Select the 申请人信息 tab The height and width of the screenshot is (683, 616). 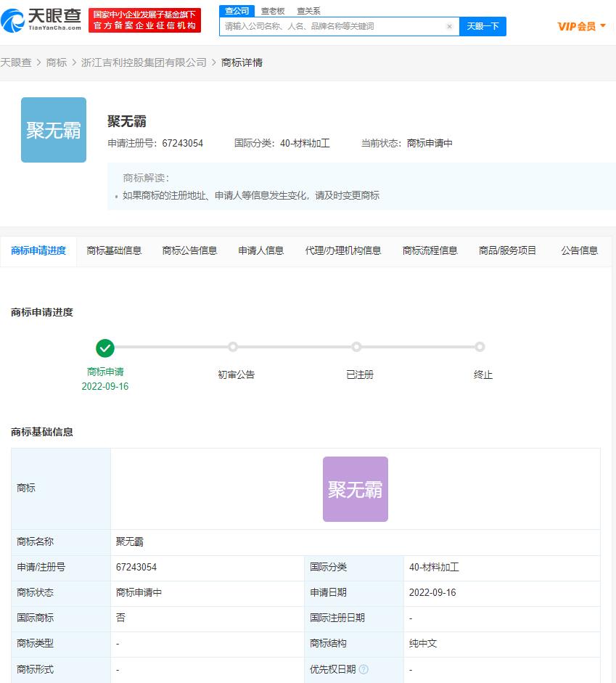coord(260,250)
